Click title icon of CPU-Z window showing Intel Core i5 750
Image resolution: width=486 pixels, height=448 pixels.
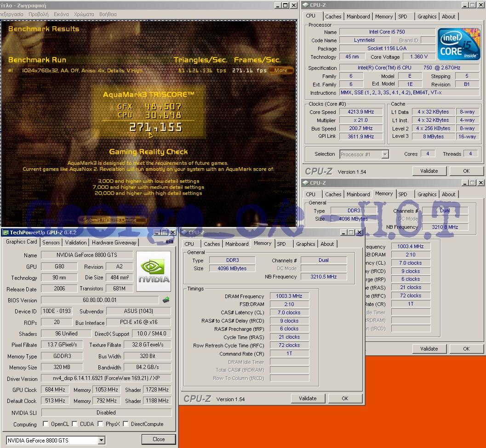coord(306,5)
